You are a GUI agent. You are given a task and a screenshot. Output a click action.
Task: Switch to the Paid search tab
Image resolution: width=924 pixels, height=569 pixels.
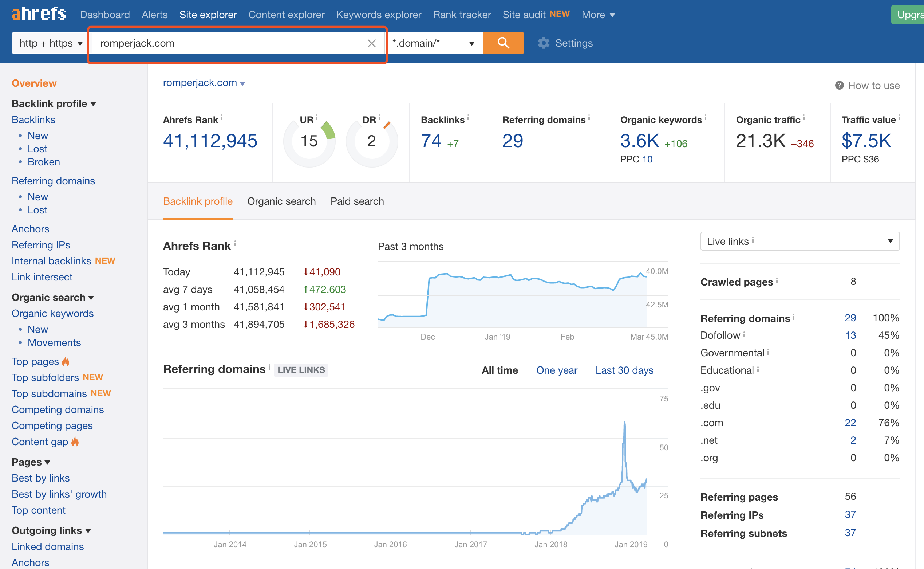357,201
